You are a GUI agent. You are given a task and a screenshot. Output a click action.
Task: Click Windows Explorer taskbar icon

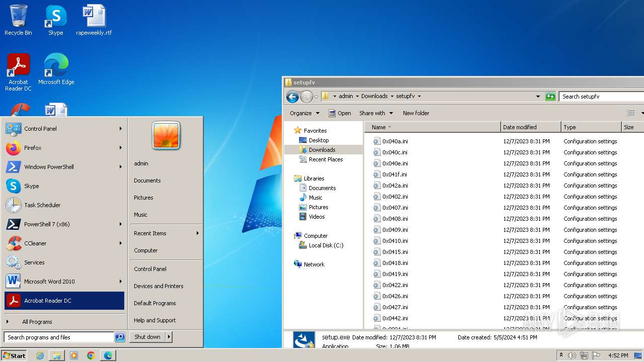[x=57, y=355]
